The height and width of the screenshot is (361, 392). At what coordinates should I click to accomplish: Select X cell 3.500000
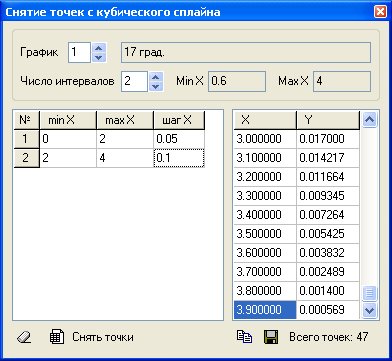265,234
